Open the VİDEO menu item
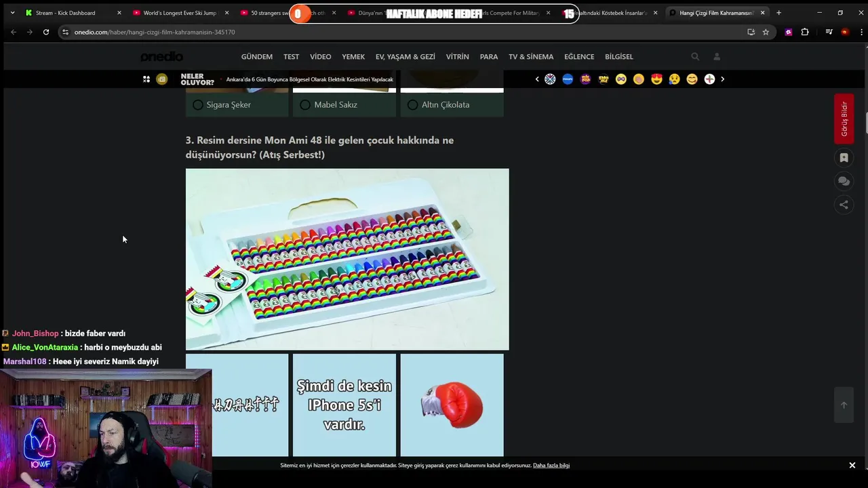 (321, 57)
